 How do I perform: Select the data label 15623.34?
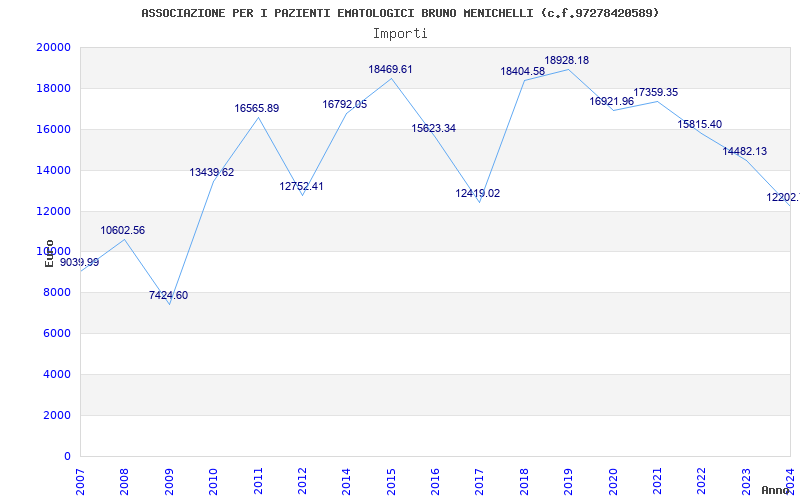click(434, 128)
